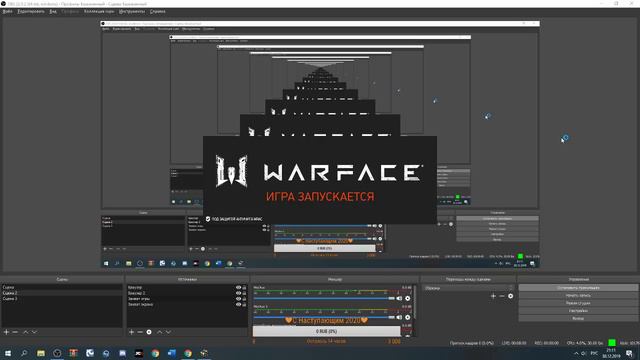Click LIVE timer in status bar
This screenshot has height=360, width=640.
(x=514, y=343)
